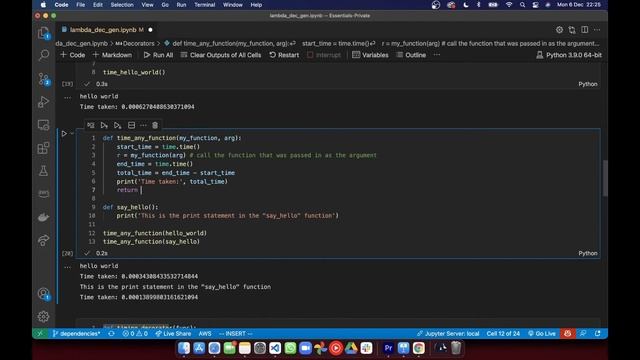Open the Docker view in activity bar
640x360 pixels.
tap(43, 217)
